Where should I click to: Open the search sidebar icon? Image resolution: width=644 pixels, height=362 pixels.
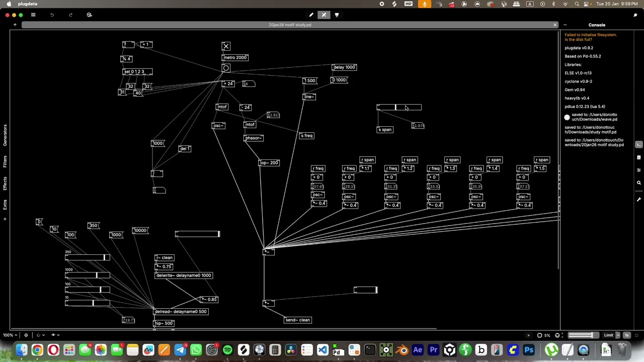pyautogui.click(x=638, y=183)
